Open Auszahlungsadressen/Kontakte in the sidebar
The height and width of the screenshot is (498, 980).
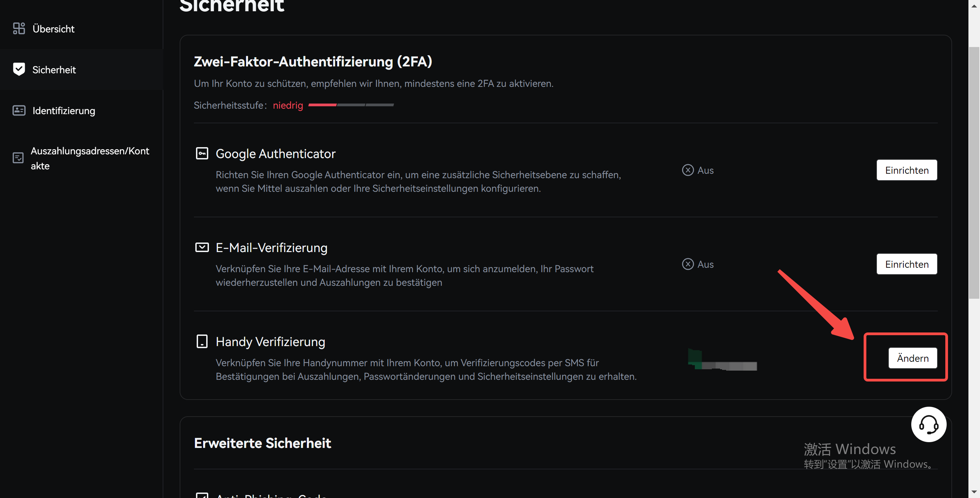pyautogui.click(x=90, y=158)
